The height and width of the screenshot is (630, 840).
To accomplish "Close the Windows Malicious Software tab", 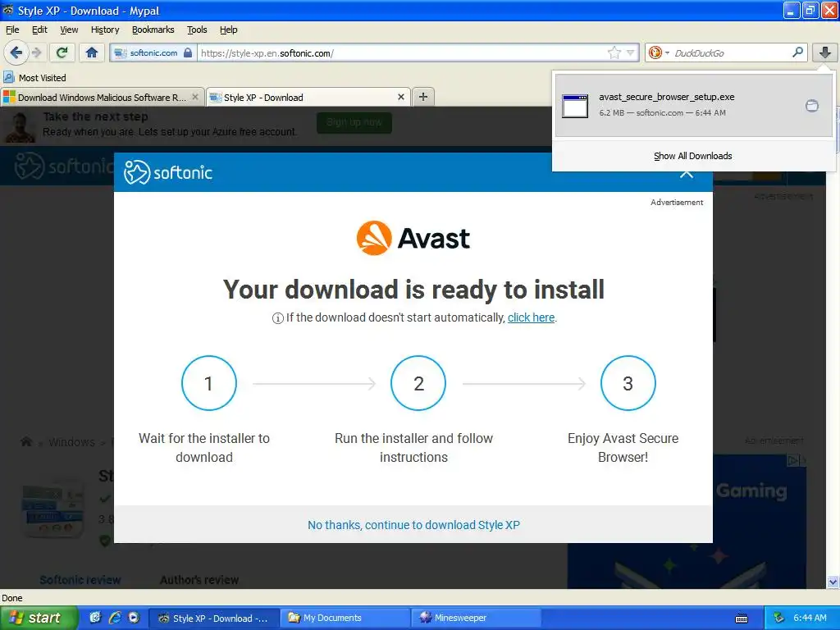I will click(x=195, y=97).
